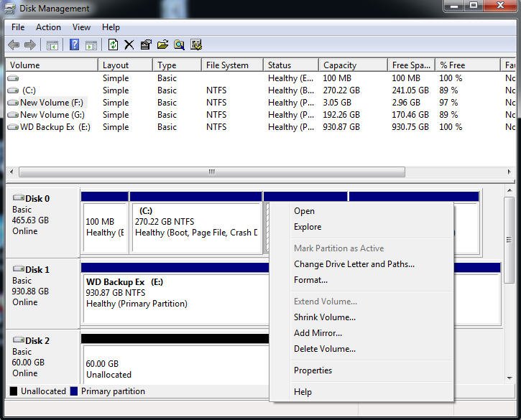The height and width of the screenshot is (420, 521).
Task: Sort by the Capacity column header
Action: (354, 65)
